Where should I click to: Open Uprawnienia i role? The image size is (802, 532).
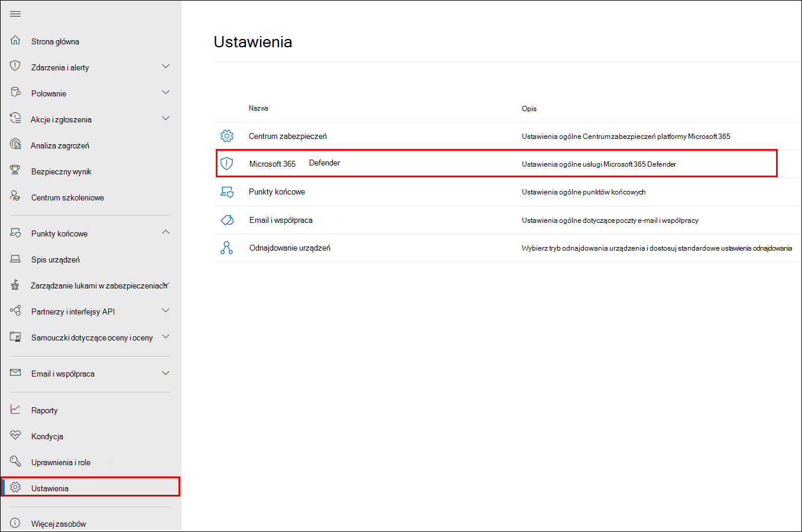coord(61,462)
